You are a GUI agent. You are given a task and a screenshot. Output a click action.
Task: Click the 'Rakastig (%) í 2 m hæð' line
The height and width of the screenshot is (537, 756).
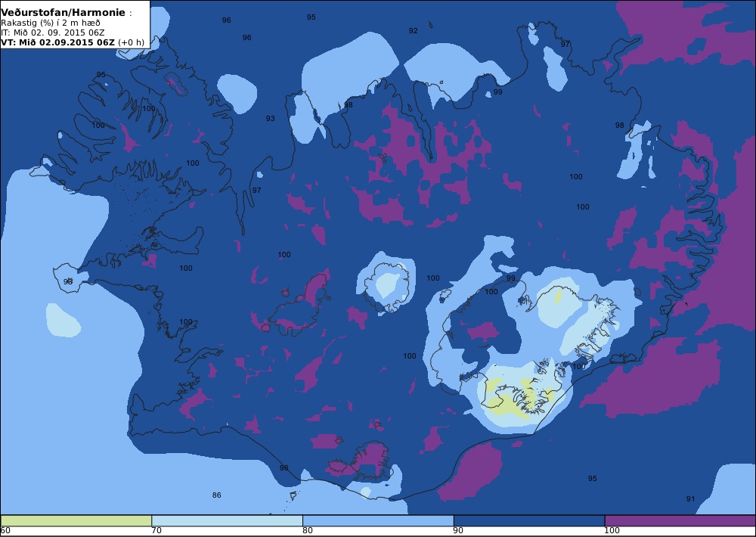[x=51, y=23]
